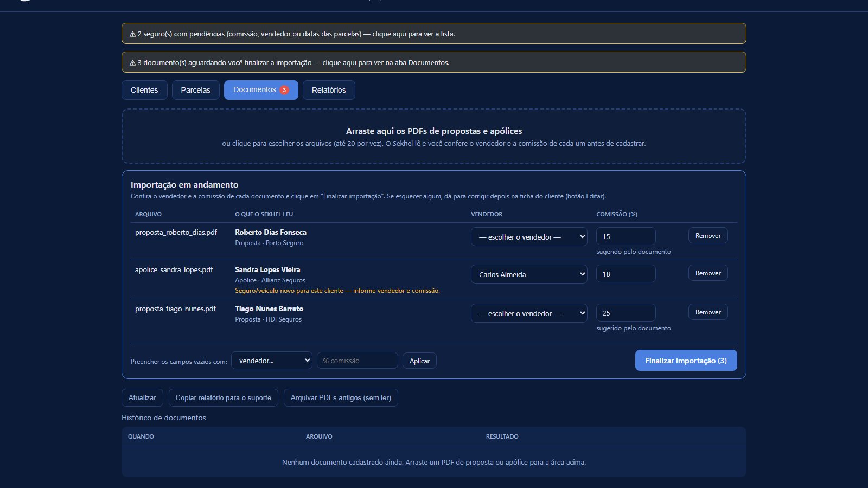868x488 pixels.
Task: Click the name Tiago Nunes Barreto
Action: click(x=269, y=309)
